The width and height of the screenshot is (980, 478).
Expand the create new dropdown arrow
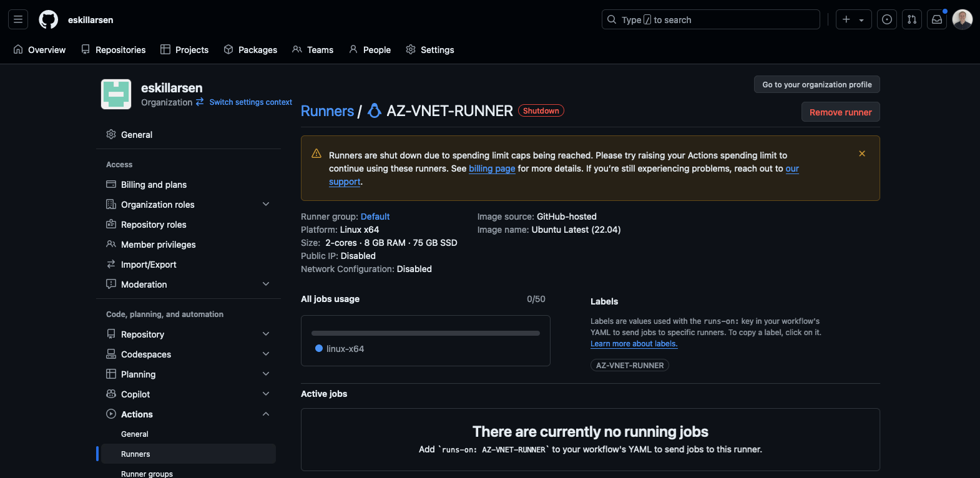861,20
